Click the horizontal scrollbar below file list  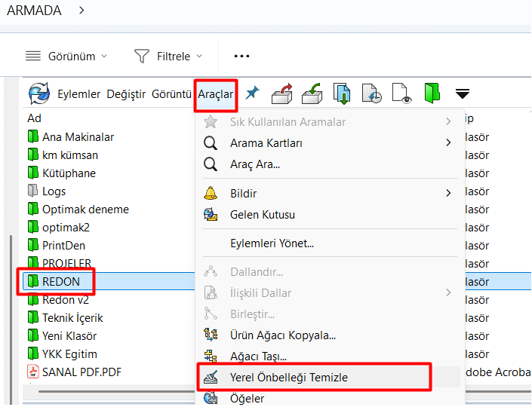tap(117, 392)
